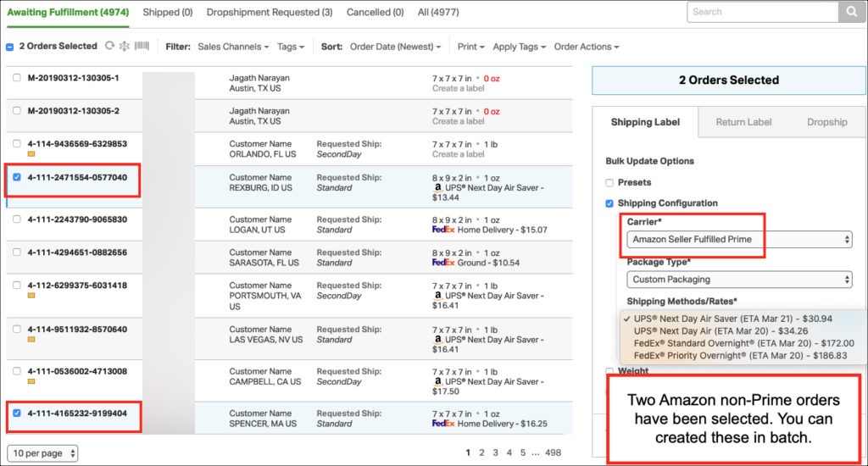Open order 4-111-0536002-4713008
868x466 pixels.
(77, 371)
